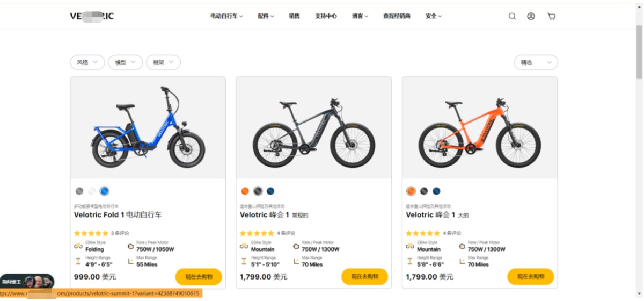Go to 支持中心 menu item

326,16
